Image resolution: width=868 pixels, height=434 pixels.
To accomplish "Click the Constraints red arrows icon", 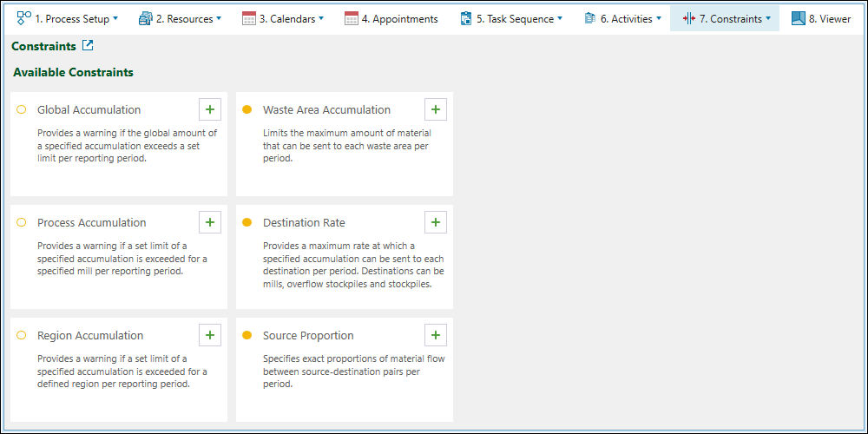I will (688, 19).
